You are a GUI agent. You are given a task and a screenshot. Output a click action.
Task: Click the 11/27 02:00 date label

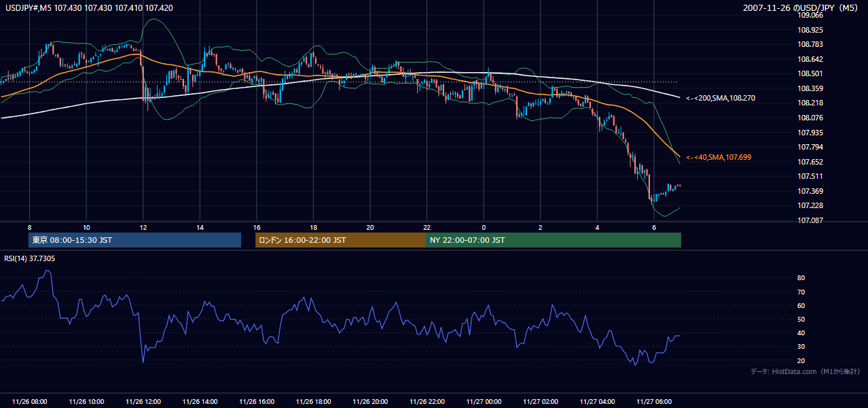tap(540, 402)
